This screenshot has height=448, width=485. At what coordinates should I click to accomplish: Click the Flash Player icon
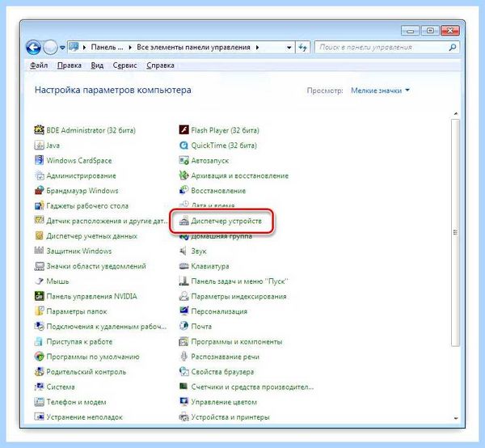183,130
